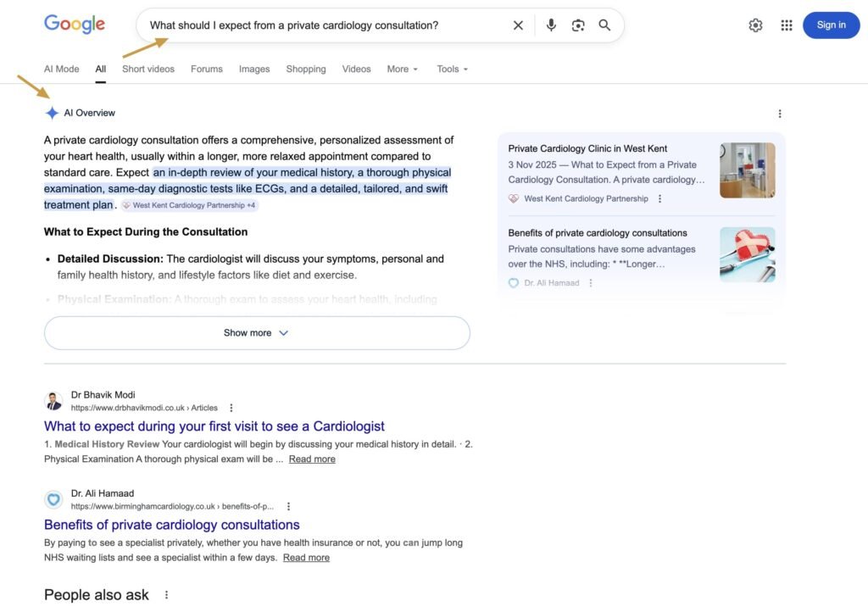This screenshot has height=612, width=868.
Task: Open quick settings with the gear icon
Action: click(755, 25)
